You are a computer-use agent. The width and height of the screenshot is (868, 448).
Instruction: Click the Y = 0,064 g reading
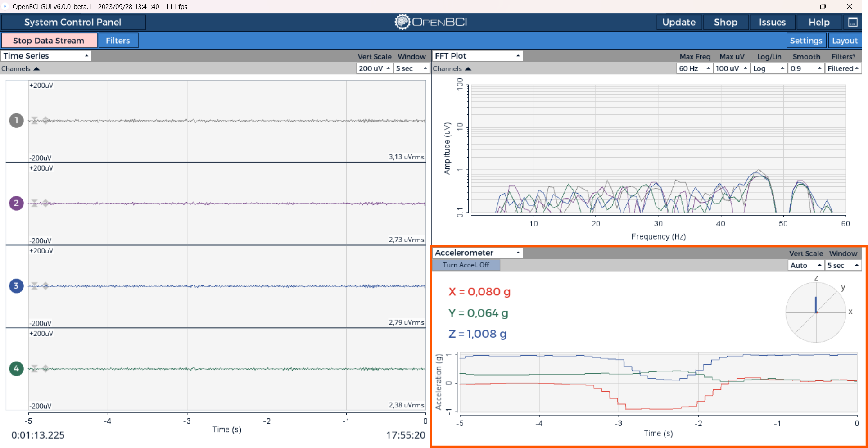pos(479,313)
